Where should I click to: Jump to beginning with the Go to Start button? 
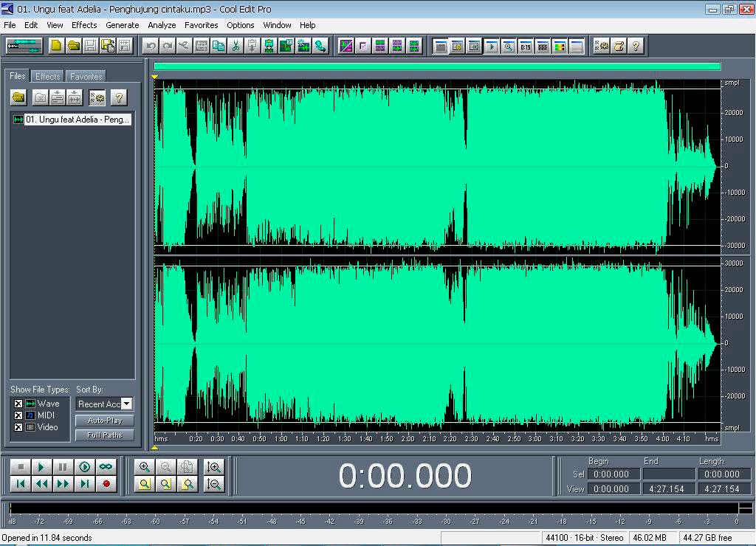(x=21, y=484)
